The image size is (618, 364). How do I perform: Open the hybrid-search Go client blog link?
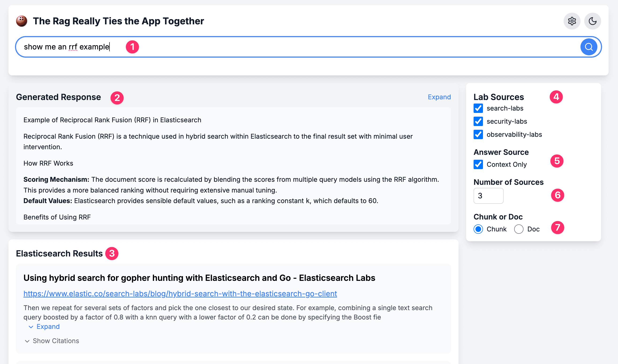pos(180,293)
